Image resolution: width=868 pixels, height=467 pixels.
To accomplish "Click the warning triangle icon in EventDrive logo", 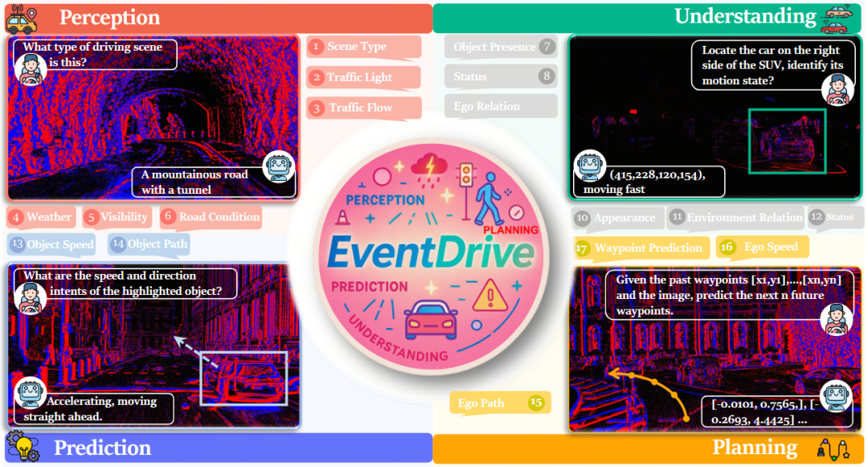I will coord(490,296).
